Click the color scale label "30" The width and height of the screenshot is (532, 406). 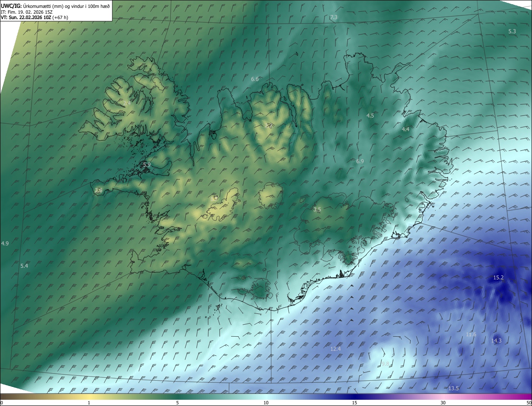[x=443, y=403]
